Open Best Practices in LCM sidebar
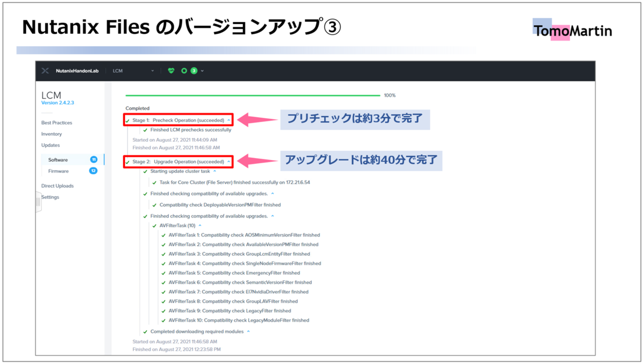 [57, 123]
